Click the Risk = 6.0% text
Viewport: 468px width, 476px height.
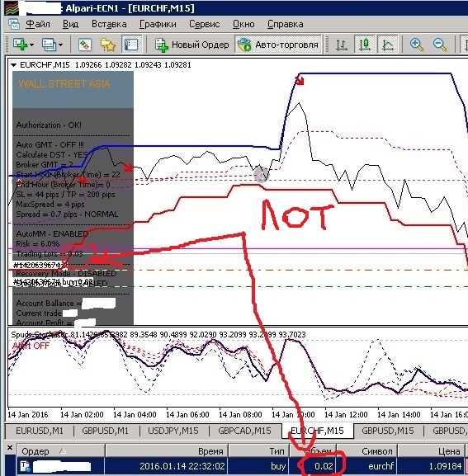pyautogui.click(x=38, y=243)
